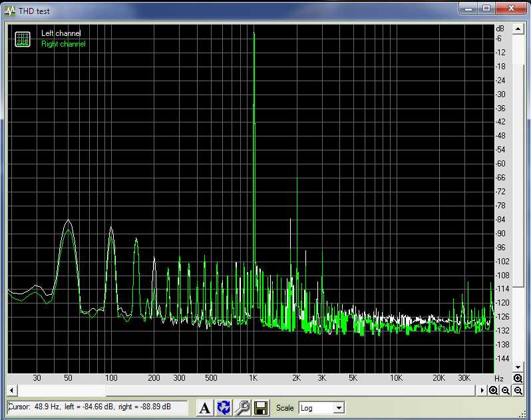Zoom in vertically using the magnifier beside Hz
The image size is (531, 420).
518,378
